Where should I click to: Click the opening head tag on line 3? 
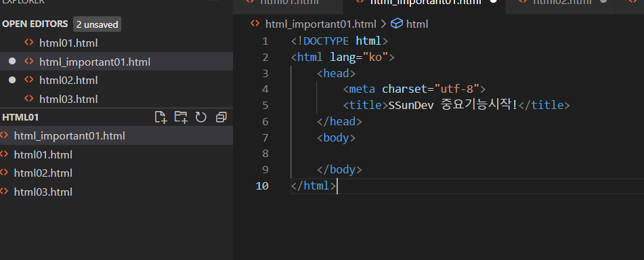[x=336, y=73]
